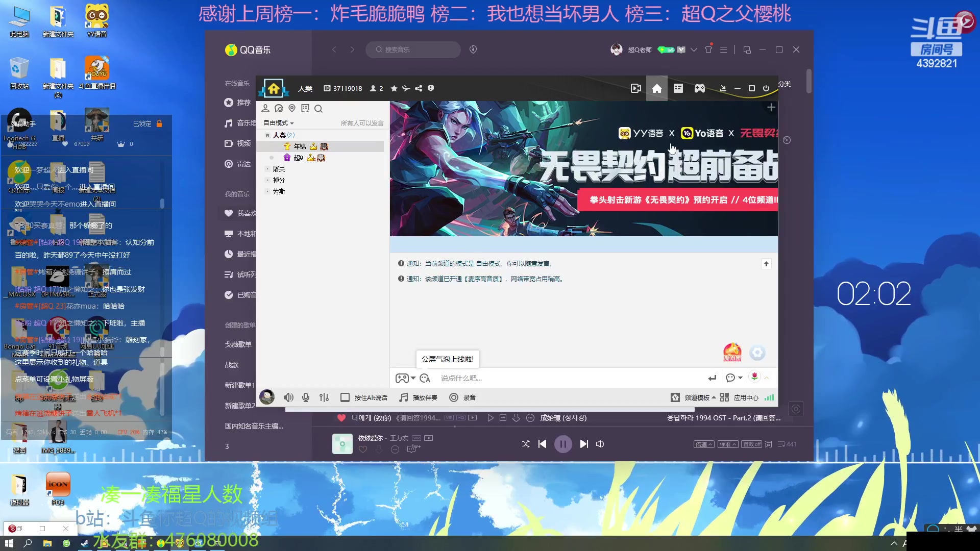Open the 劳斯 sub-channel
980x551 pixels.
tap(279, 191)
